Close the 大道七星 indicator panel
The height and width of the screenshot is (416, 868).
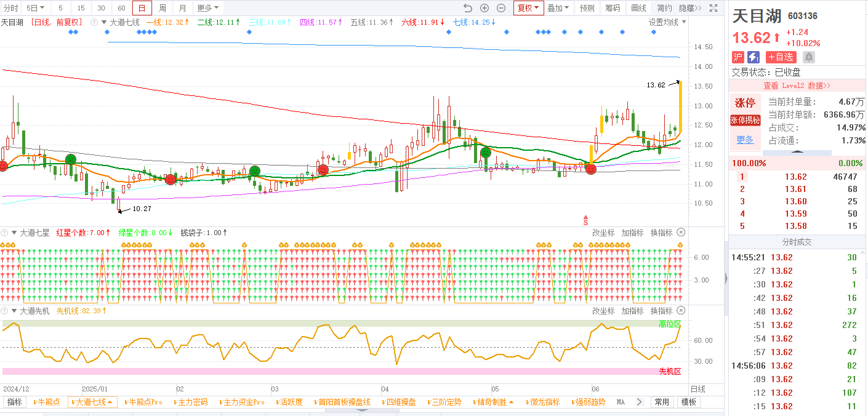[x=681, y=233]
